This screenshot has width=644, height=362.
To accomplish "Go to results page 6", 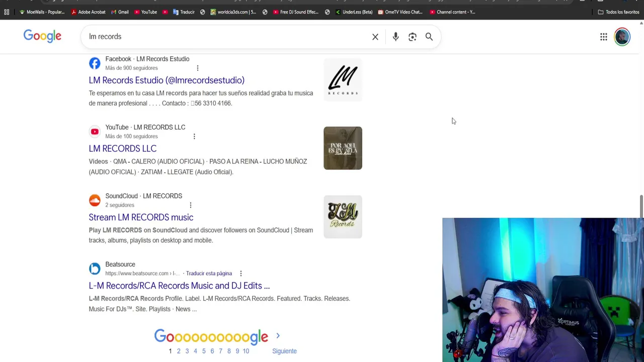I will (x=212, y=351).
